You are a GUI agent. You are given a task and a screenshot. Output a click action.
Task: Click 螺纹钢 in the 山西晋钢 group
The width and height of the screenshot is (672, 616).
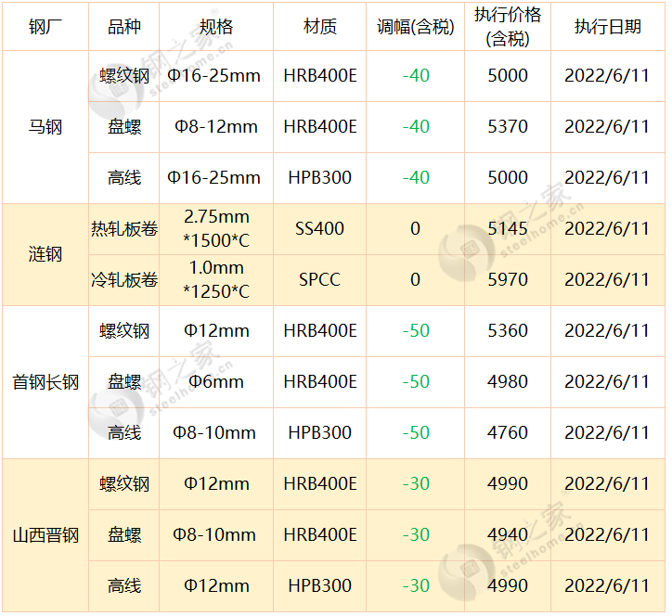tap(123, 484)
